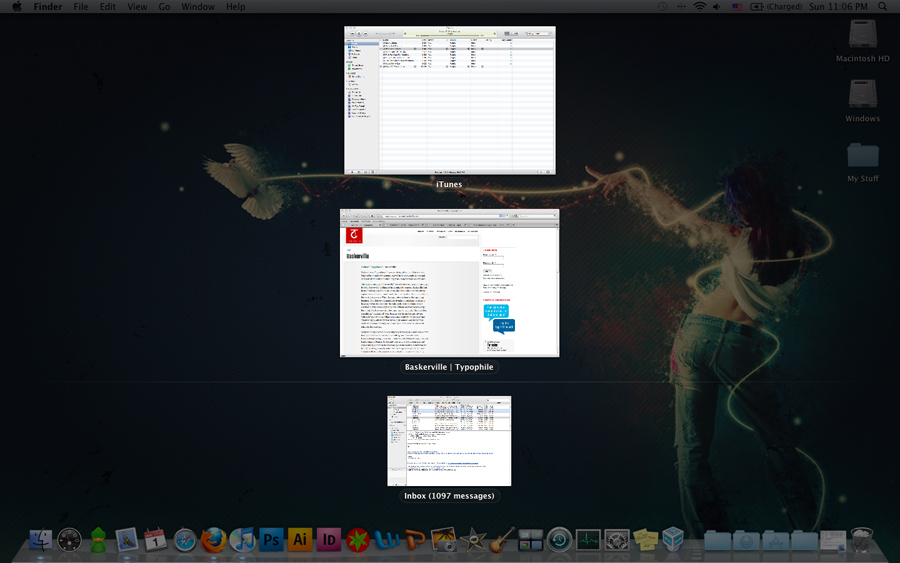The image size is (900, 563).
Task: Click the battery (Charged) status
Action: point(777,6)
